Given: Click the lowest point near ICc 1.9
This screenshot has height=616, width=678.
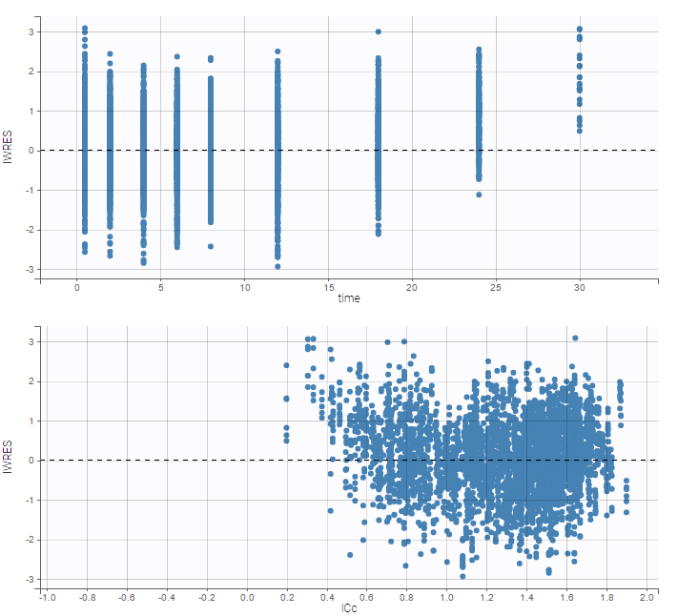Looking at the screenshot, I should (x=627, y=511).
